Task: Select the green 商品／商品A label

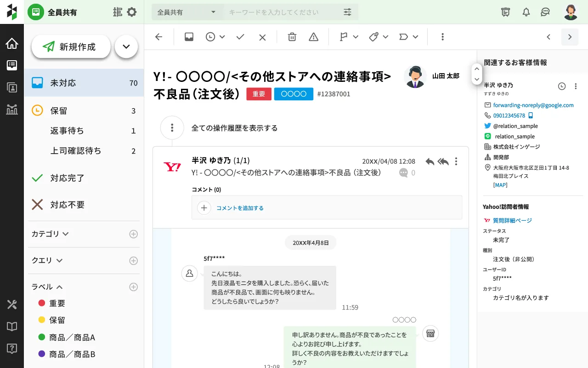Action: tap(67, 337)
